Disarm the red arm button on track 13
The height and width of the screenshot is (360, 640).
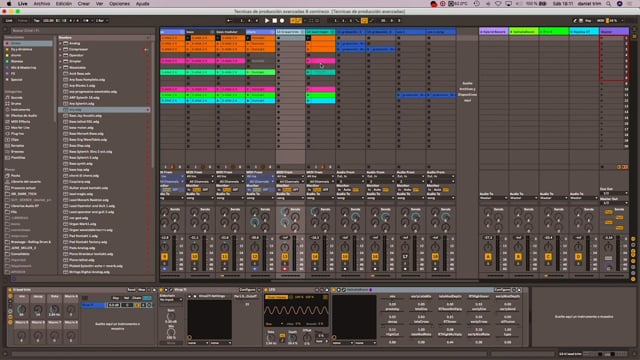point(285,269)
